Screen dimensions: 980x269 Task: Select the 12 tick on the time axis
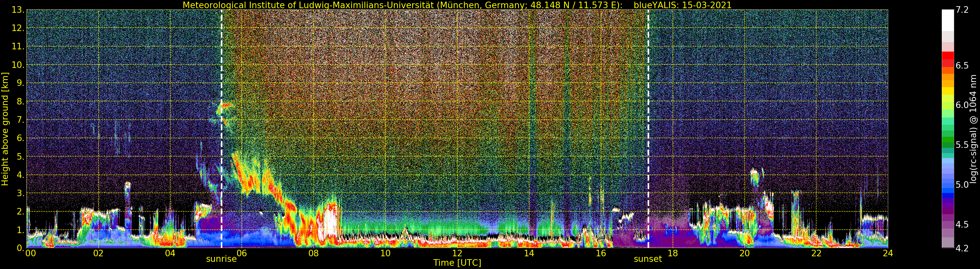(x=457, y=253)
